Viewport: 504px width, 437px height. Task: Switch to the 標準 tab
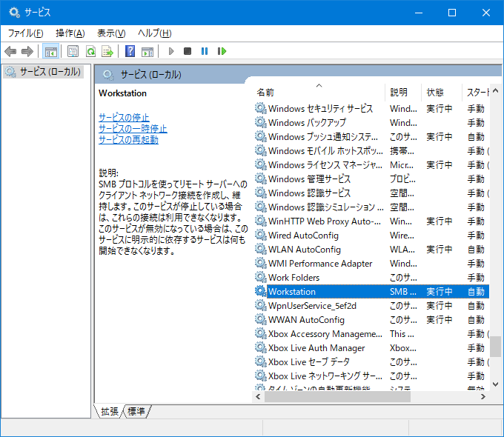(136, 411)
